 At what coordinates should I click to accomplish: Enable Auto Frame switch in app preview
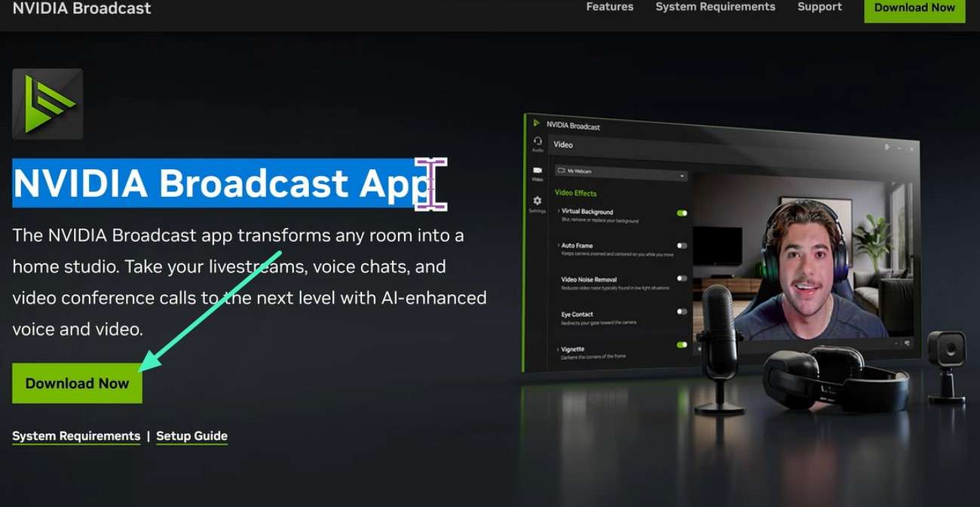pyautogui.click(x=682, y=246)
